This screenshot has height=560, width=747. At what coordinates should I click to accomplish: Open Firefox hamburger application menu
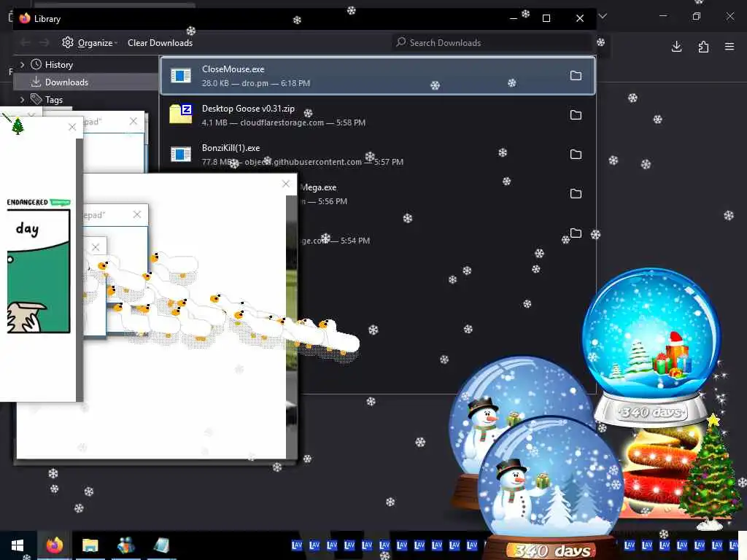click(x=729, y=47)
